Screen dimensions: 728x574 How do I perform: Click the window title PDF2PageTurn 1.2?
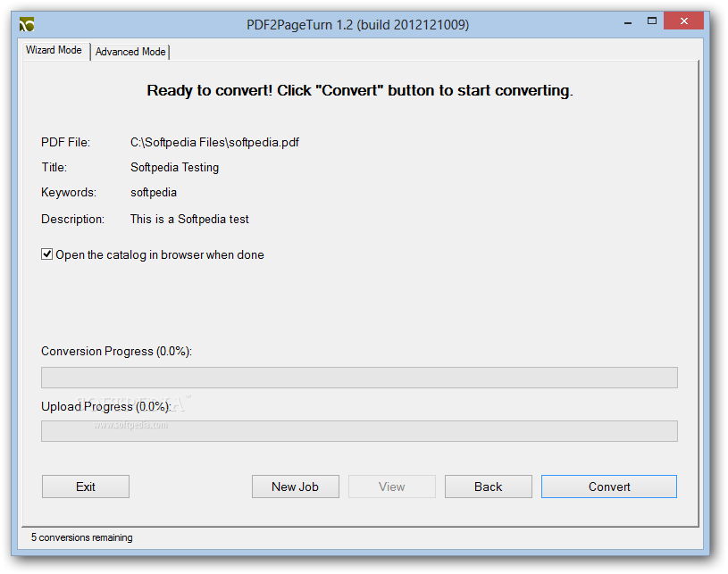pos(357,25)
